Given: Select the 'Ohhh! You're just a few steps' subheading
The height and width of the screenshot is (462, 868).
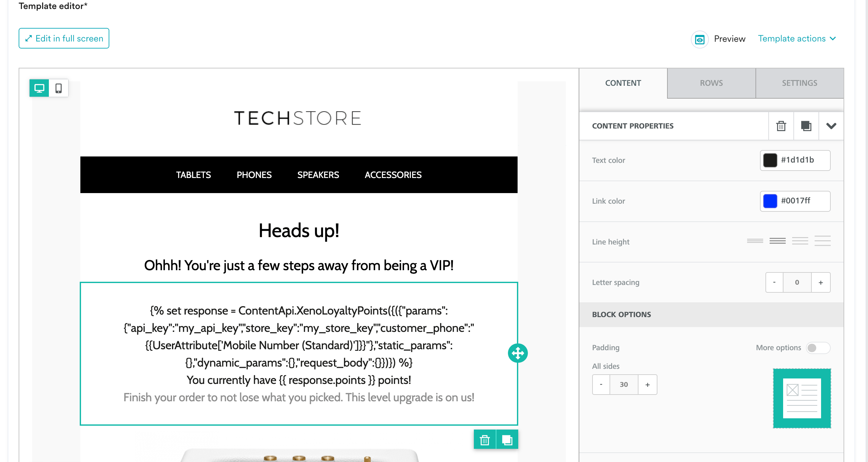Looking at the screenshot, I should coord(299,265).
